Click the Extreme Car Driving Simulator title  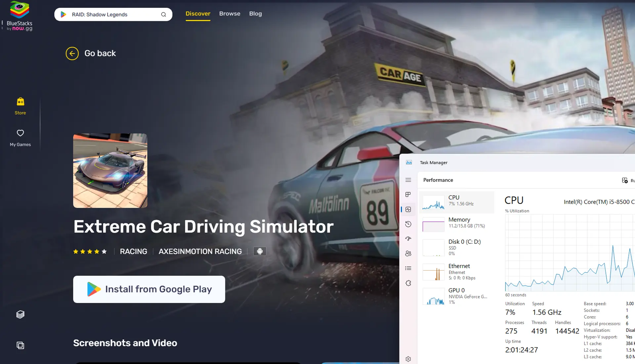[203, 227]
